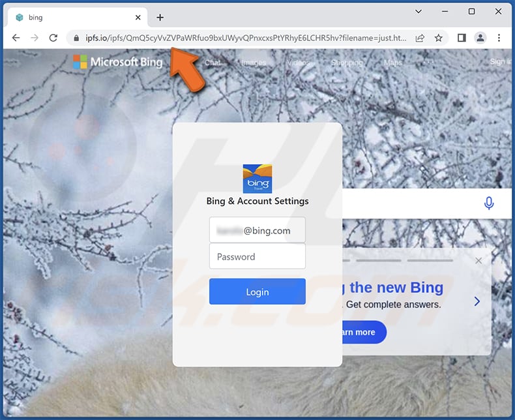Viewport: 515px width, 420px height.
Task: Open the browser side panel icon
Action: [462, 38]
